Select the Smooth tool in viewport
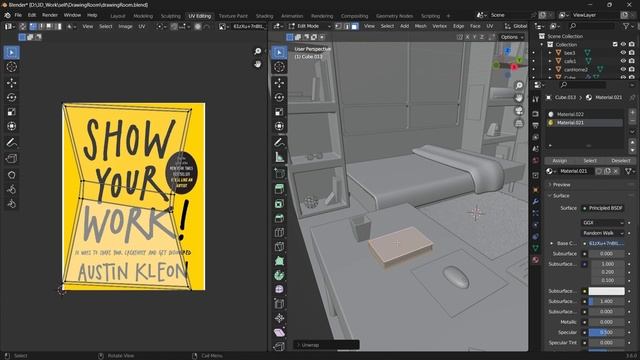640x360 pixels. coord(279,289)
